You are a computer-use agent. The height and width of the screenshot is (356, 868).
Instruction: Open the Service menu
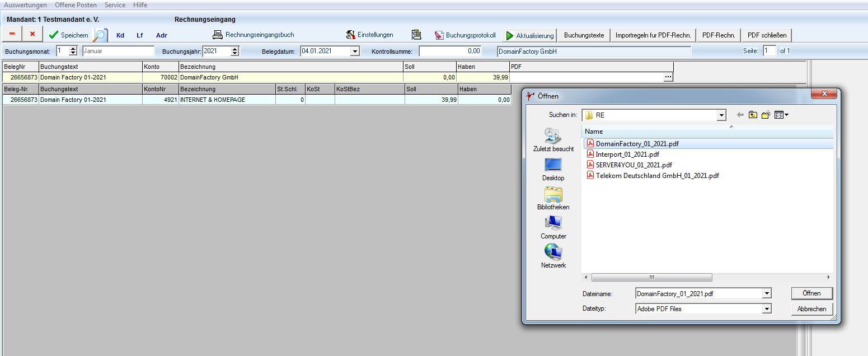pos(115,5)
